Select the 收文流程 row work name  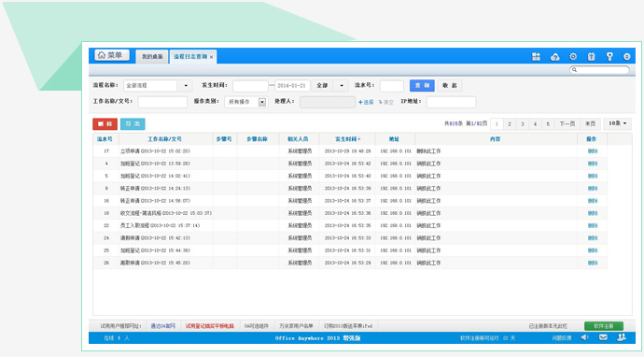point(166,213)
